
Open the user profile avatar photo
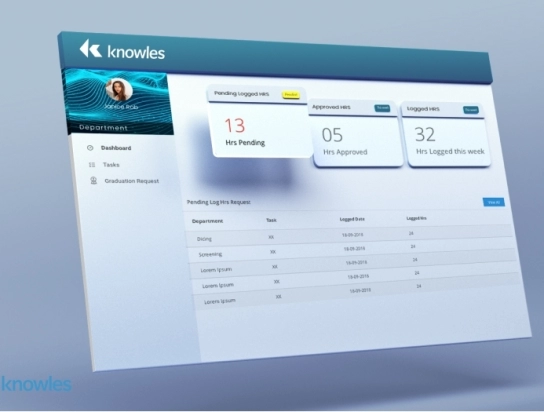(x=119, y=89)
